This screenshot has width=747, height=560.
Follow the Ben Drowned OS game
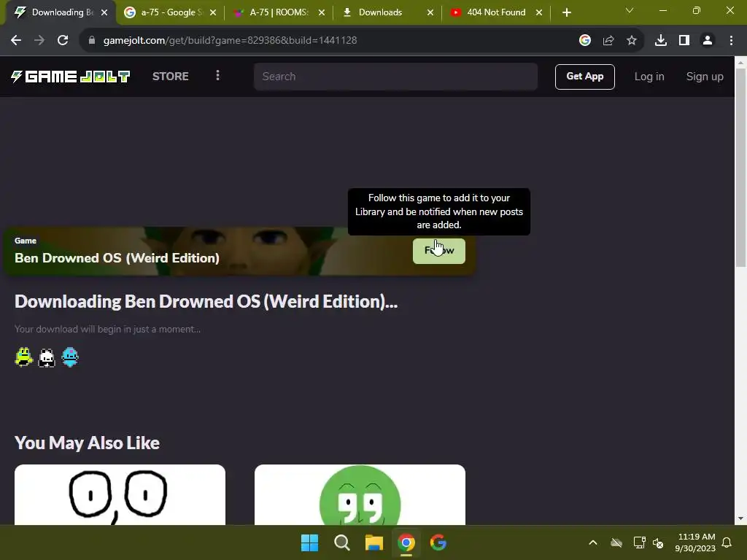pos(438,251)
